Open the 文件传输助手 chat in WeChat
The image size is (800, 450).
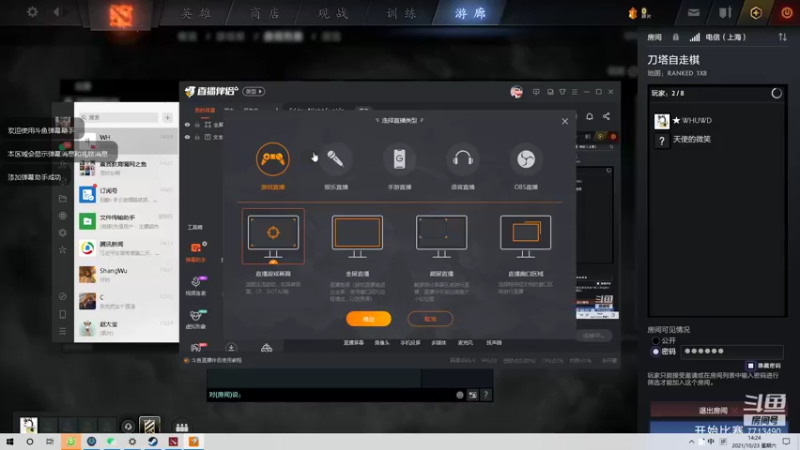pyautogui.click(x=127, y=221)
